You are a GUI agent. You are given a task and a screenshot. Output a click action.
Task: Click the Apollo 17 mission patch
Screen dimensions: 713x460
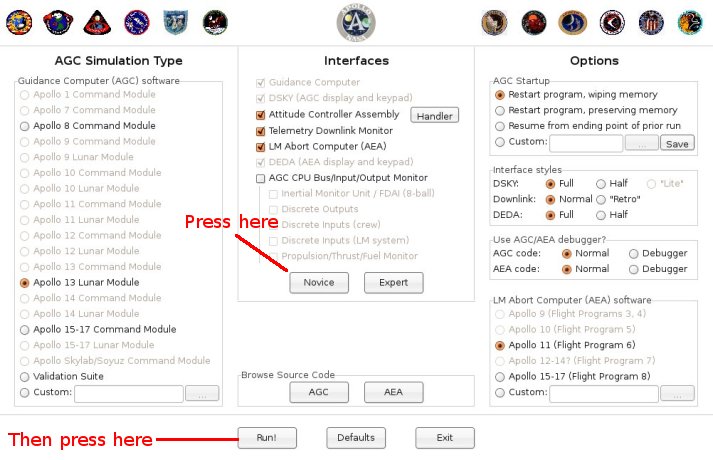[x=690, y=22]
